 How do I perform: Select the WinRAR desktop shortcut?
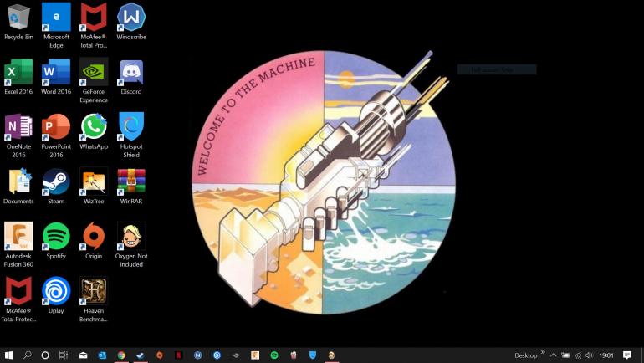tap(131, 187)
